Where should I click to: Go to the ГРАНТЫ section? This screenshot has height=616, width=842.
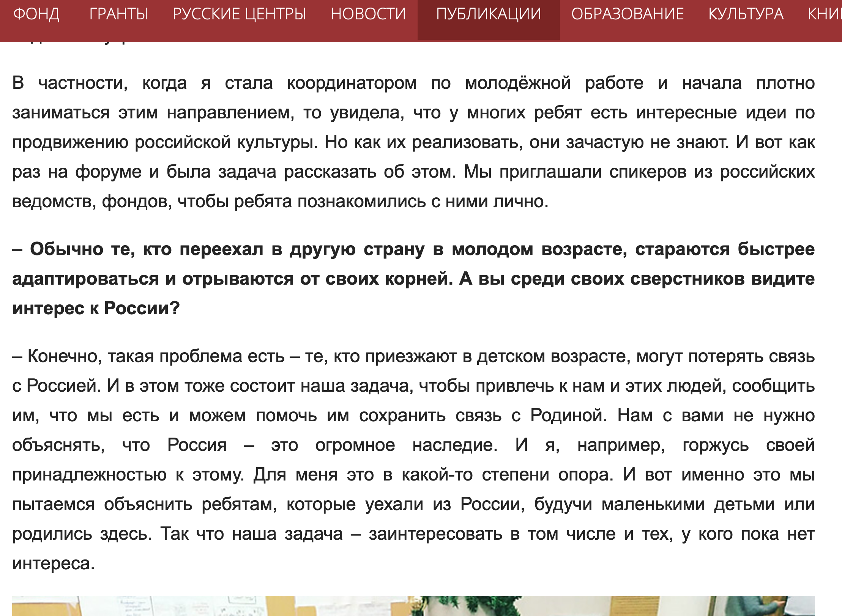point(118,14)
